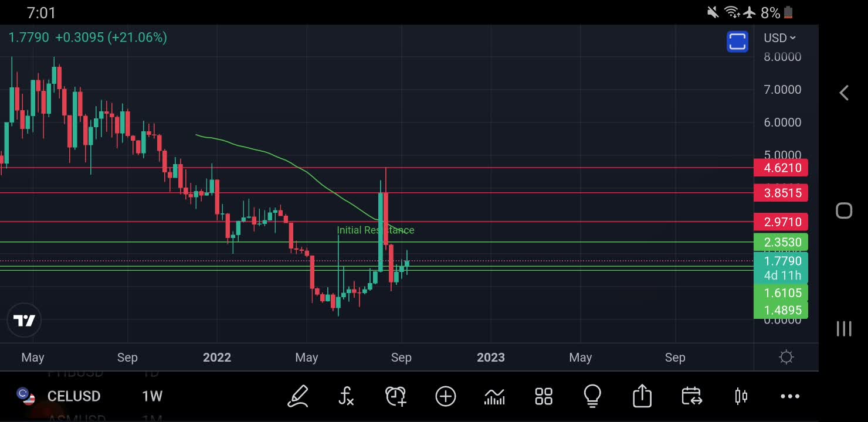
Task: Tap the fullscreen toggle blue icon
Action: coord(737,42)
